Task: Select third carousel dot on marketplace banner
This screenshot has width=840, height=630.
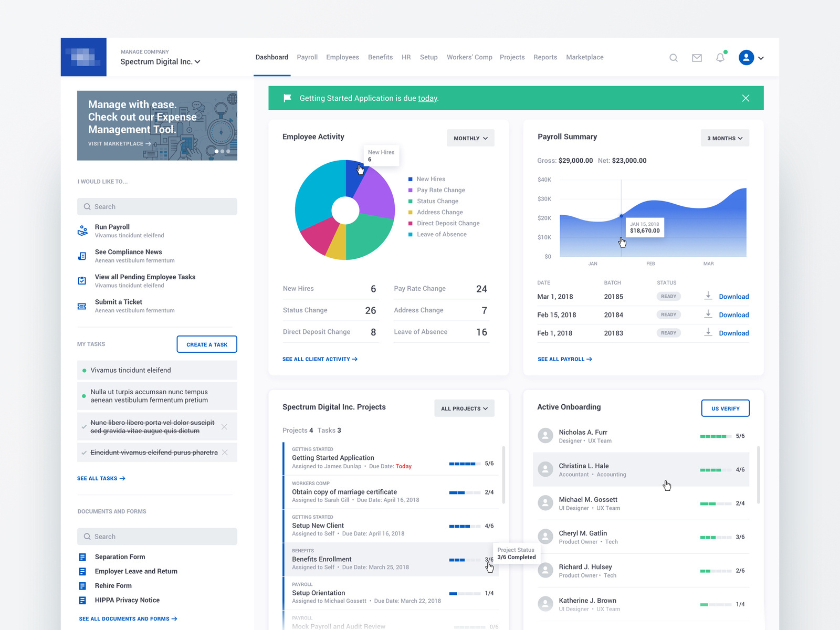Action: coord(228,151)
